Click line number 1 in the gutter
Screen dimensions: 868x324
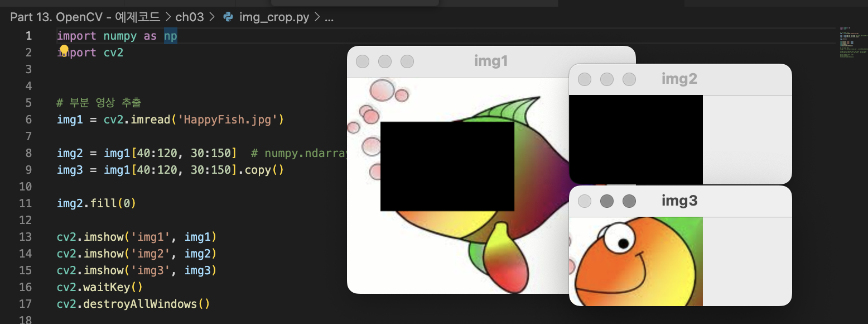coord(28,36)
